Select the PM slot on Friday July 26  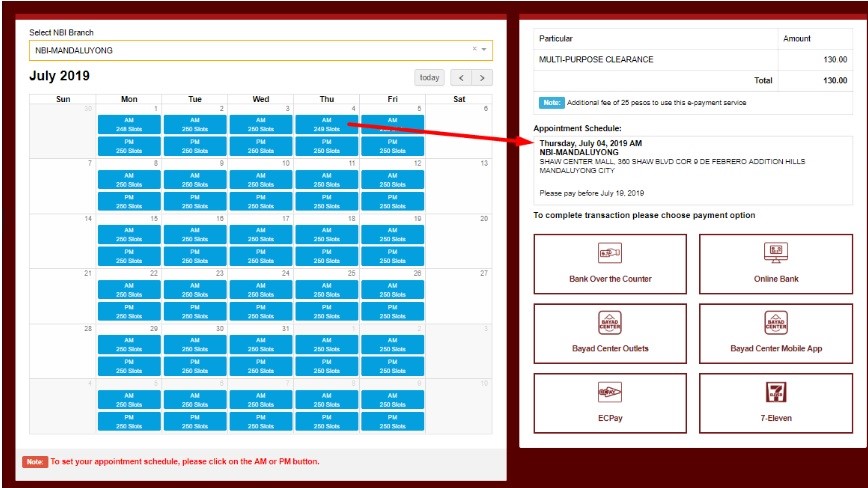coord(392,312)
